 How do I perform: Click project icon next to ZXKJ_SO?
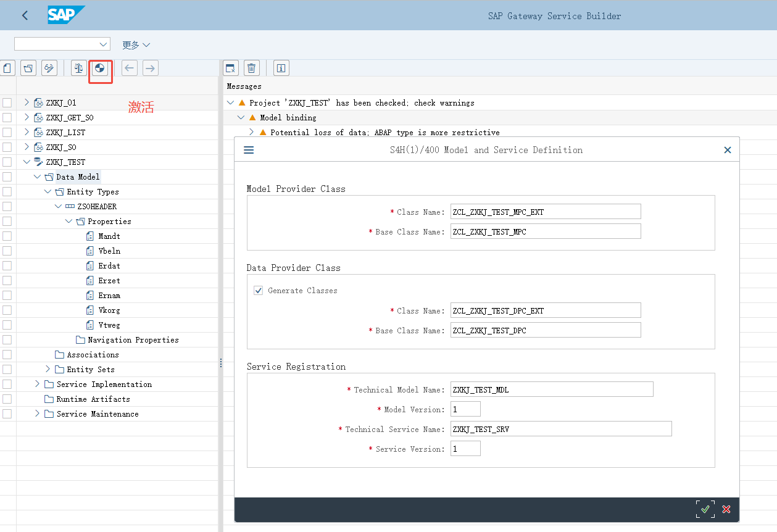coord(38,147)
